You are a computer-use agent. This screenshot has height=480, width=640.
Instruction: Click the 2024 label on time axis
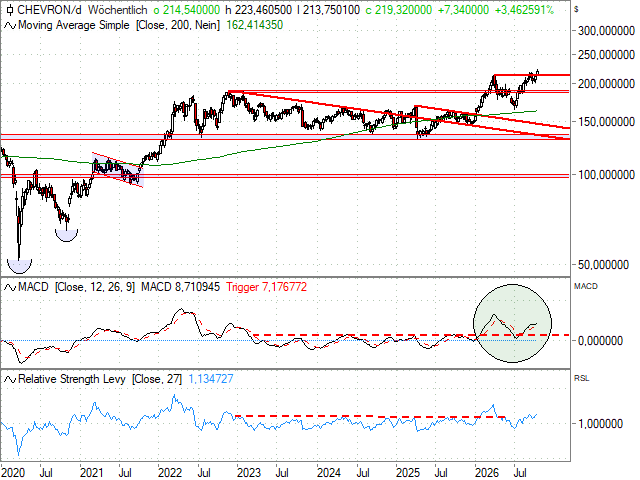pos(329,473)
